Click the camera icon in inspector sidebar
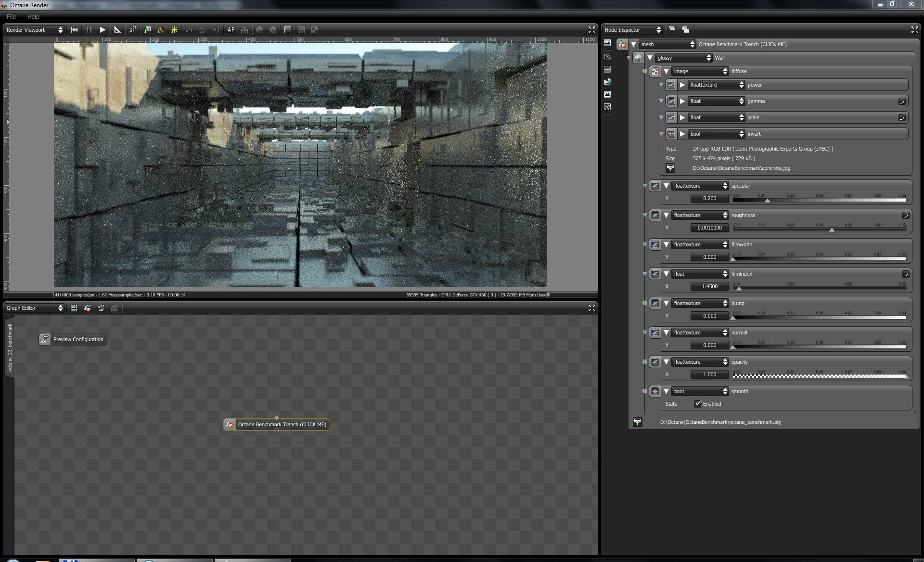 607,57
